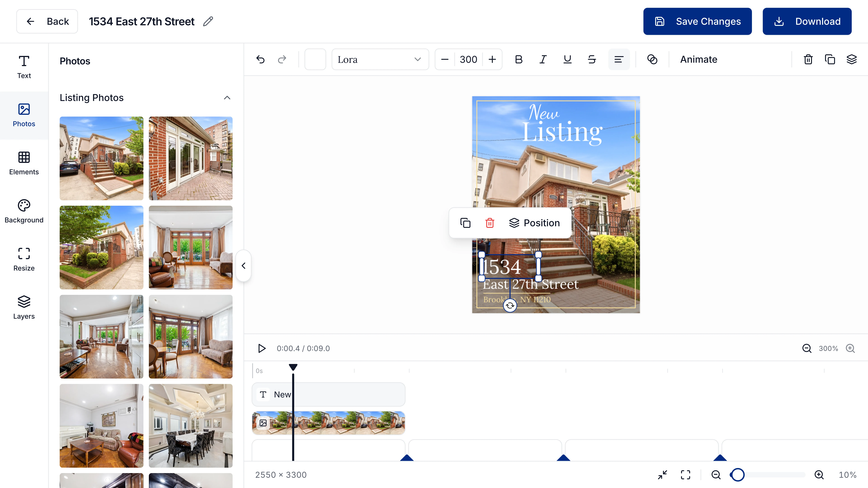Image resolution: width=868 pixels, height=488 pixels.
Task: Open Position in floating menu
Action: tap(534, 223)
